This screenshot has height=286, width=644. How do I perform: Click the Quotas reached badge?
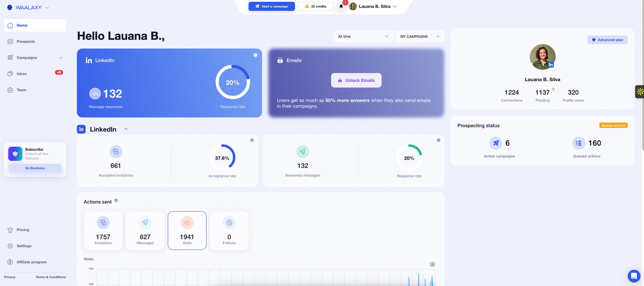pos(613,125)
